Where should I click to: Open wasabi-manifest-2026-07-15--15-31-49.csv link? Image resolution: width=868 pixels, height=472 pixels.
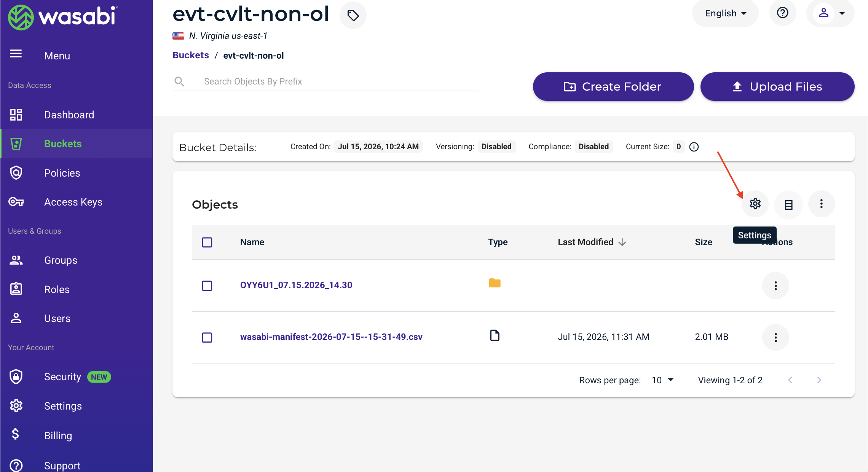(x=331, y=337)
